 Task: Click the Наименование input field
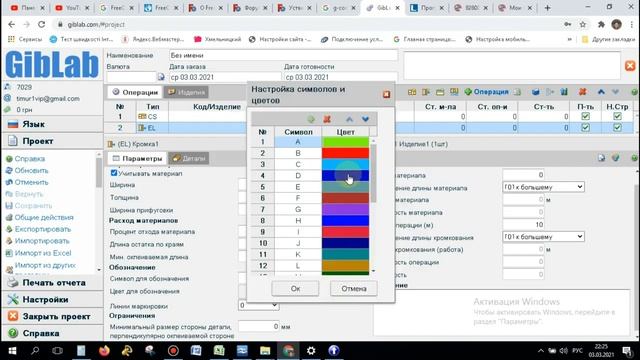pyautogui.click(x=283, y=55)
